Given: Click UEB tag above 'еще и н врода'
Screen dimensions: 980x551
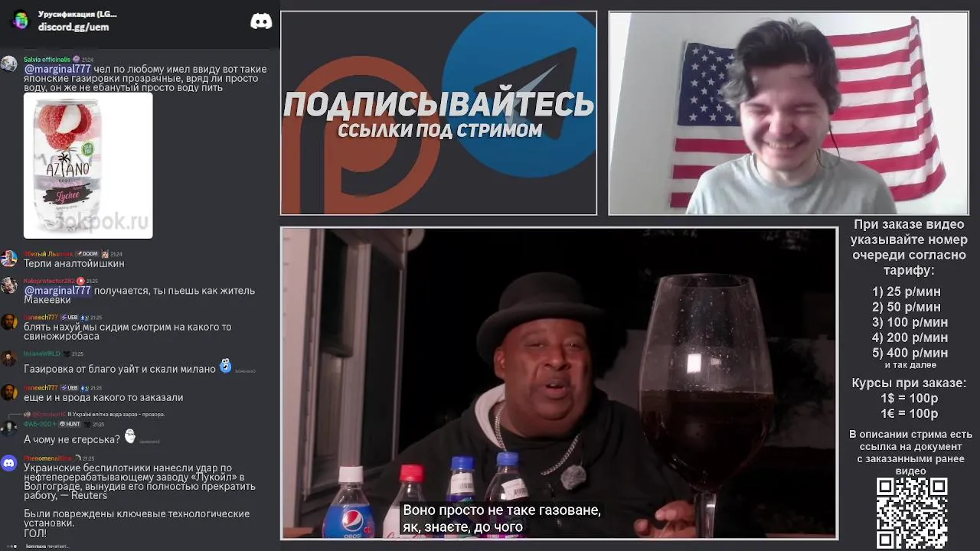Looking at the screenshot, I should 69,388.
